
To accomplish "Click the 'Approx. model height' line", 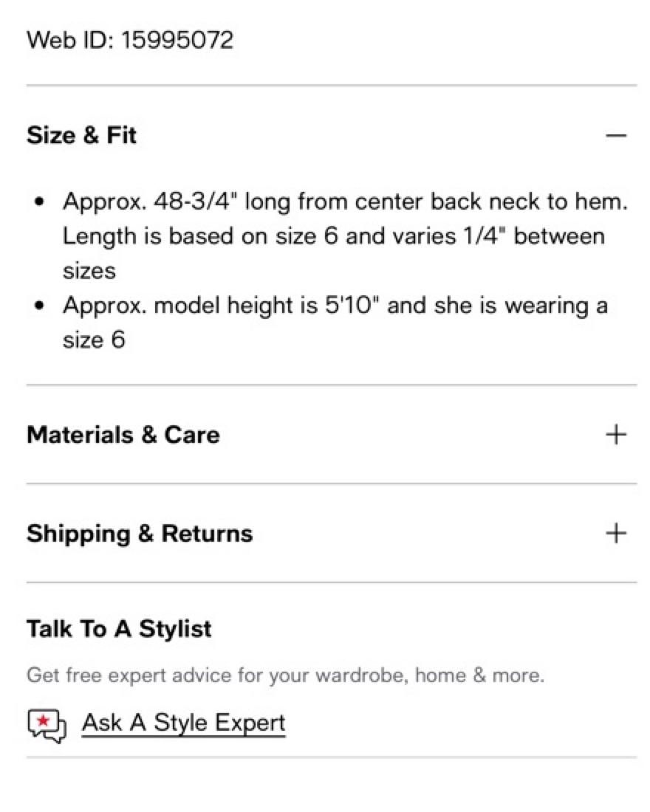I will tap(335, 305).
